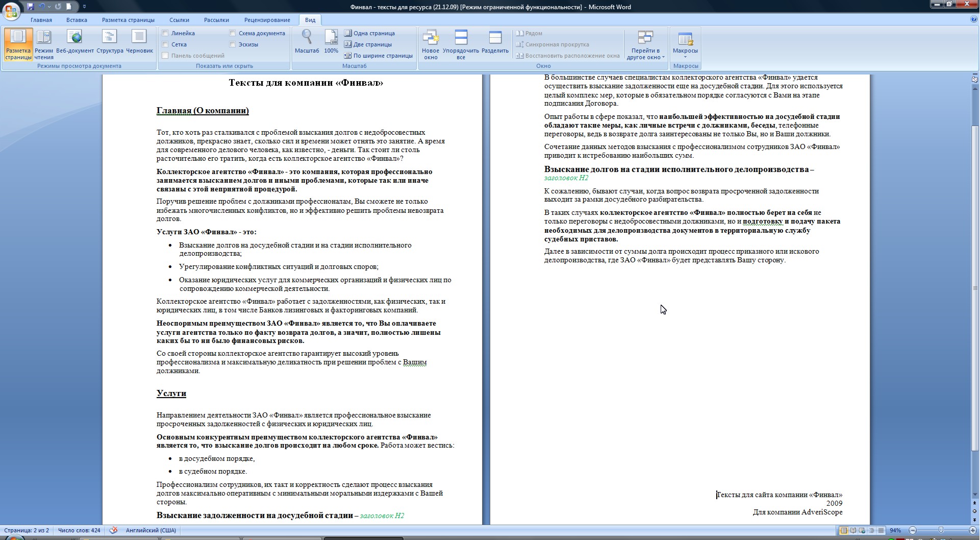Enable Document Map checkbox (Схема документа)
Image resolution: width=980 pixels, height=540 pixels.
[x=233, y=33]
